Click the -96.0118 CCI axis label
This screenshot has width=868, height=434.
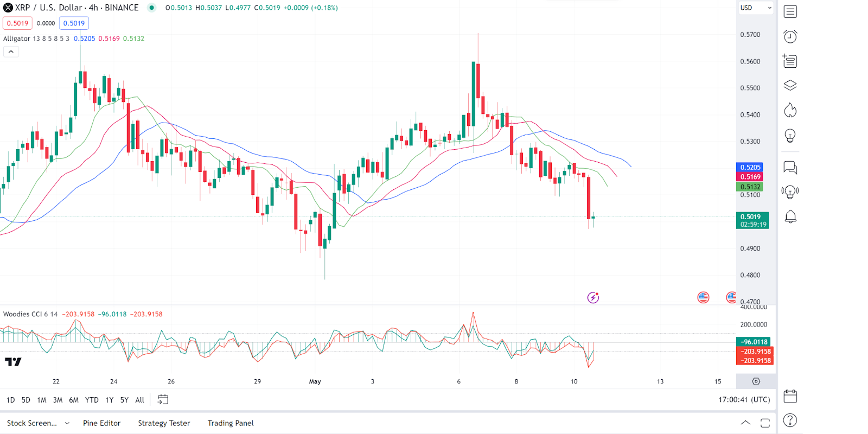pyautogui.click(x=754, y=342)
